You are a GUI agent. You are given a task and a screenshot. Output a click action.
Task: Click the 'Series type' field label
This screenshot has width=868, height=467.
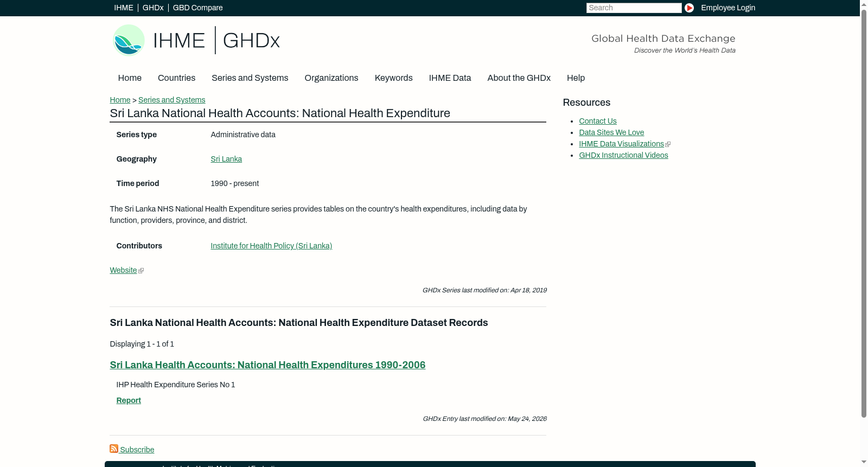coord(136,135)
